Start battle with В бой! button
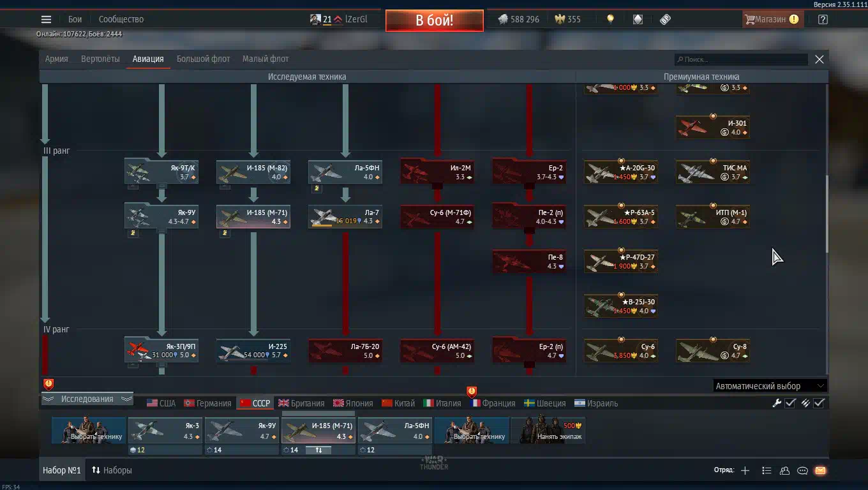 (435, 20)
